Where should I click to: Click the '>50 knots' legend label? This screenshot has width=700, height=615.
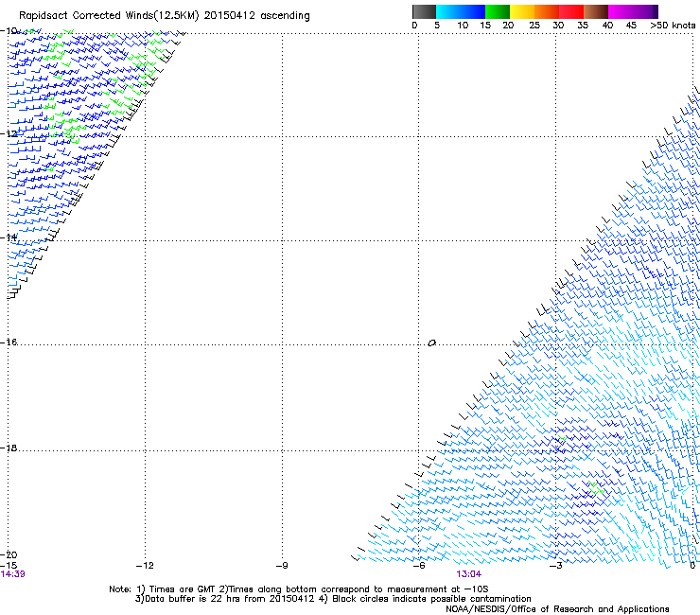tap(673, 26)
